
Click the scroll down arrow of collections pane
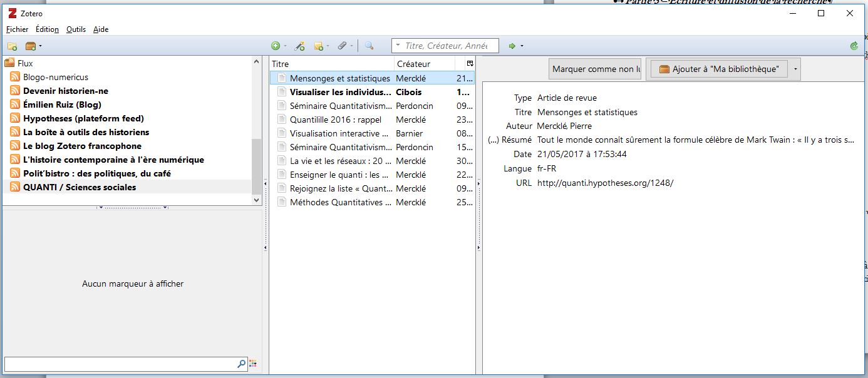[x=256, y=199]
